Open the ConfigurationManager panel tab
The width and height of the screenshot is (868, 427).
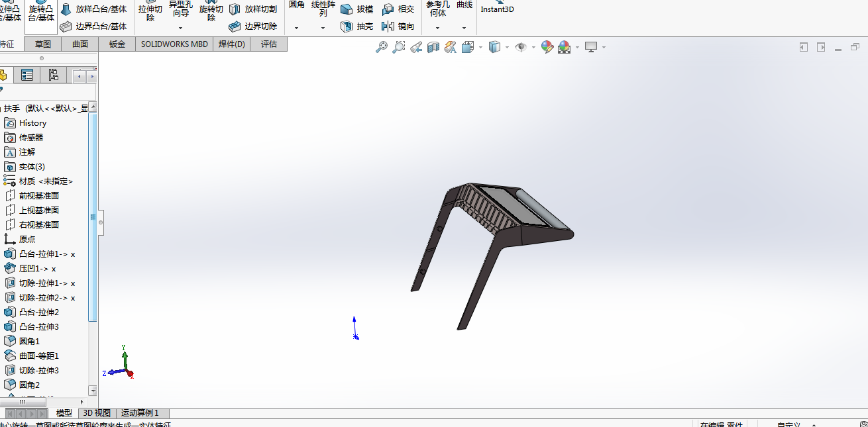click(53, 75)
